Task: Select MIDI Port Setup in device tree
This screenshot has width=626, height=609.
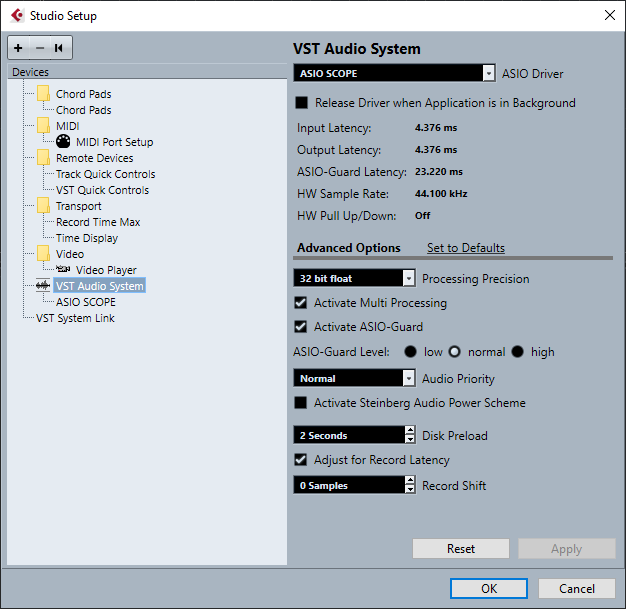Action: (x=115, y=142)
